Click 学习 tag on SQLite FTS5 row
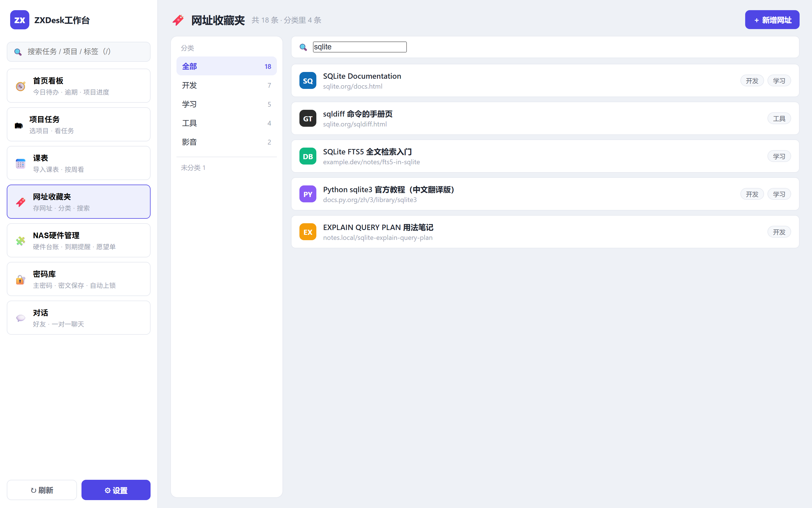The width and height of the screenshot is (812, 508). click(779, 156)
